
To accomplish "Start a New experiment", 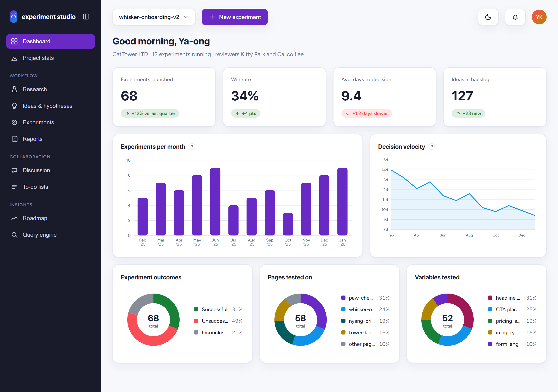I will click(235, 17).
